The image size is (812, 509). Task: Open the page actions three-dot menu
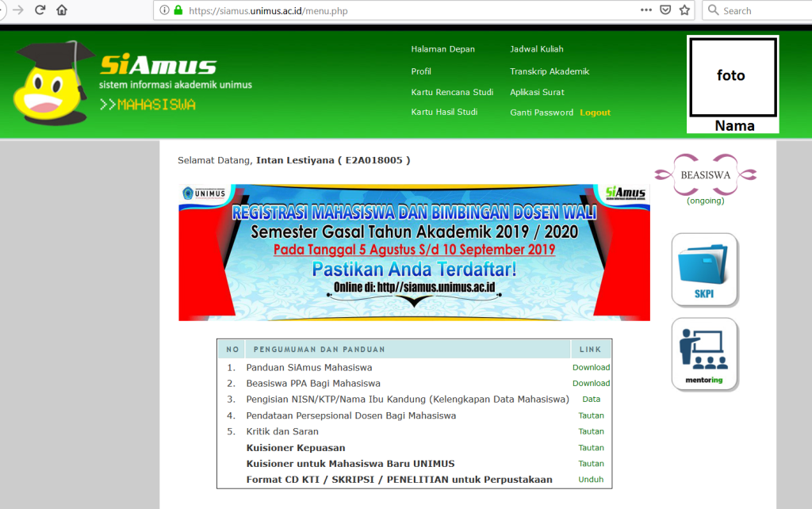click(x=645, y=10)
